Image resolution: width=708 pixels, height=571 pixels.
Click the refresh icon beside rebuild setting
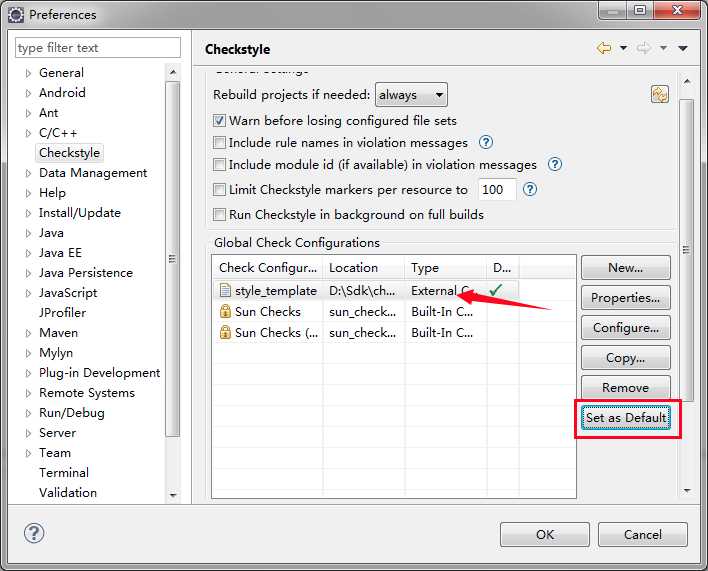(660, 94)
